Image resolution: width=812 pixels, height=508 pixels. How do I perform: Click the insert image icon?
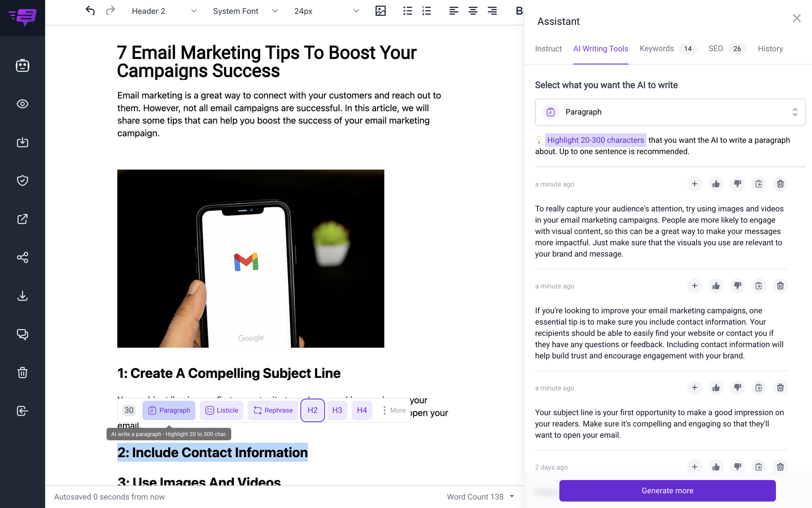pos(380,11)
